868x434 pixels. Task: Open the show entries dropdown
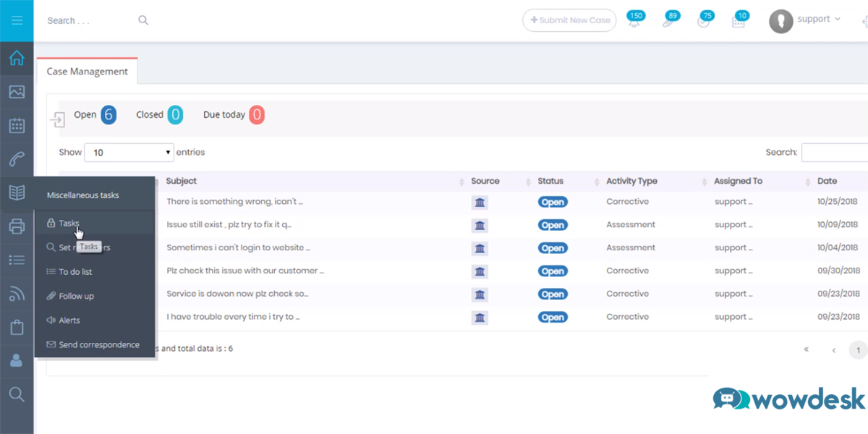click(x=129, y=153)
